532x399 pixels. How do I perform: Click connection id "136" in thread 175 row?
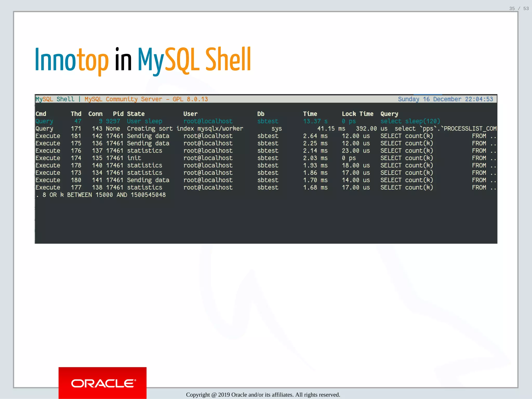(97, 143)
